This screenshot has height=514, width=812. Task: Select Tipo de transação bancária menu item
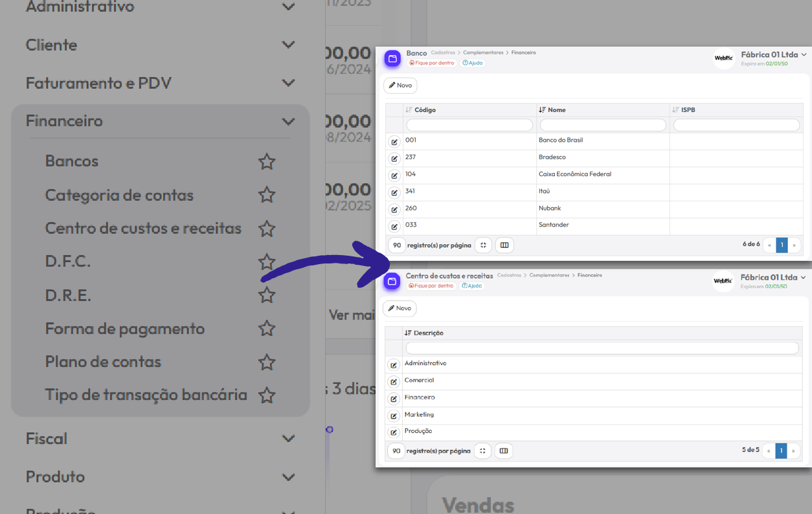coord(146,395)
